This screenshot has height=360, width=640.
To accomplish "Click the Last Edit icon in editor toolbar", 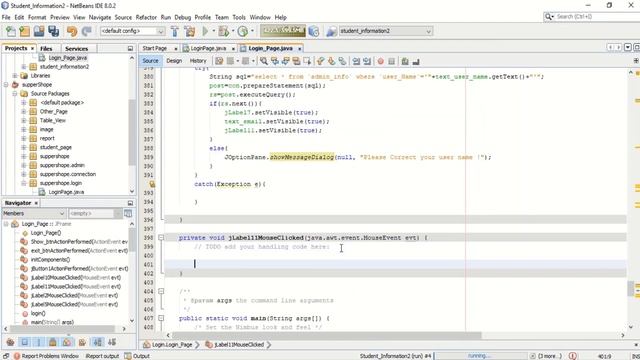I will point(219,61).
